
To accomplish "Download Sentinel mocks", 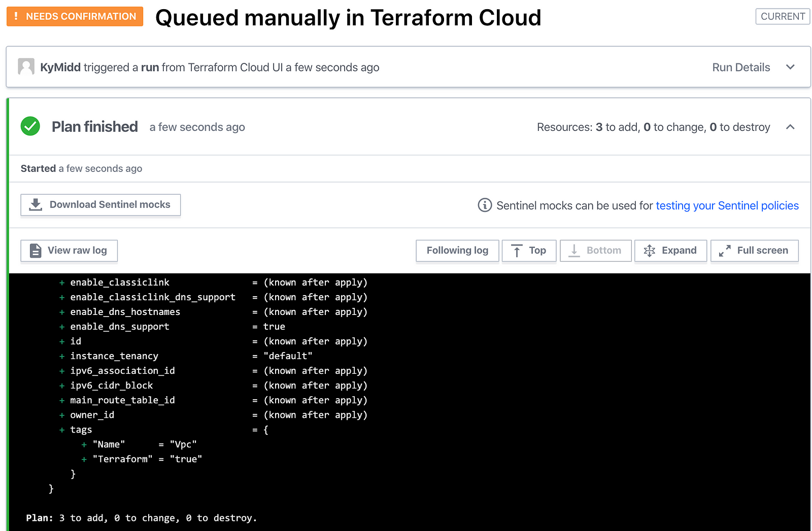I will pyautogui.click(x=100, y=205).
